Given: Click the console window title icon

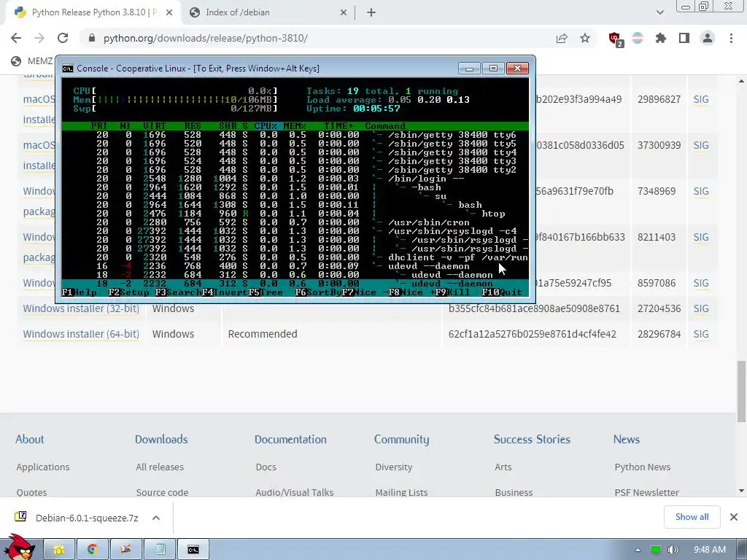Looking at the screenshot, I should click(68, 69).
